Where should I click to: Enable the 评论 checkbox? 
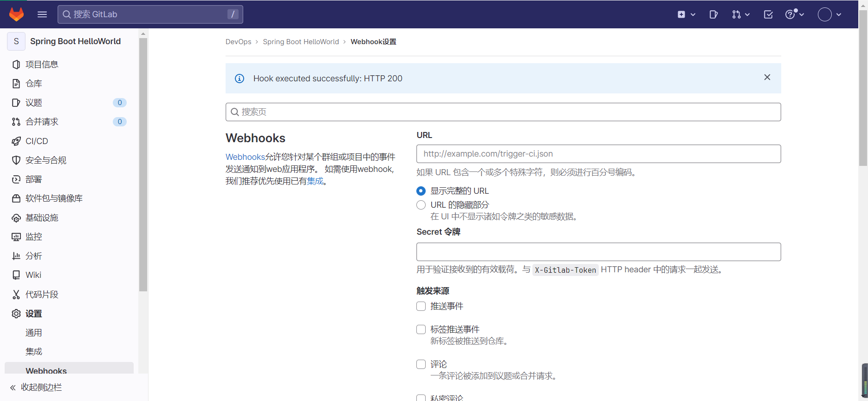click(x=421, y=364)
